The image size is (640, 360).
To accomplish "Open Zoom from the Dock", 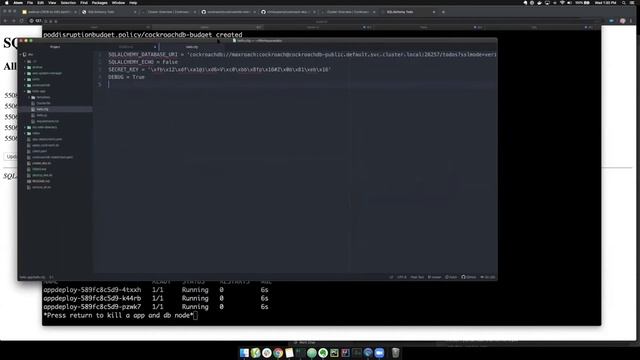I will click(x=379, y=353).
